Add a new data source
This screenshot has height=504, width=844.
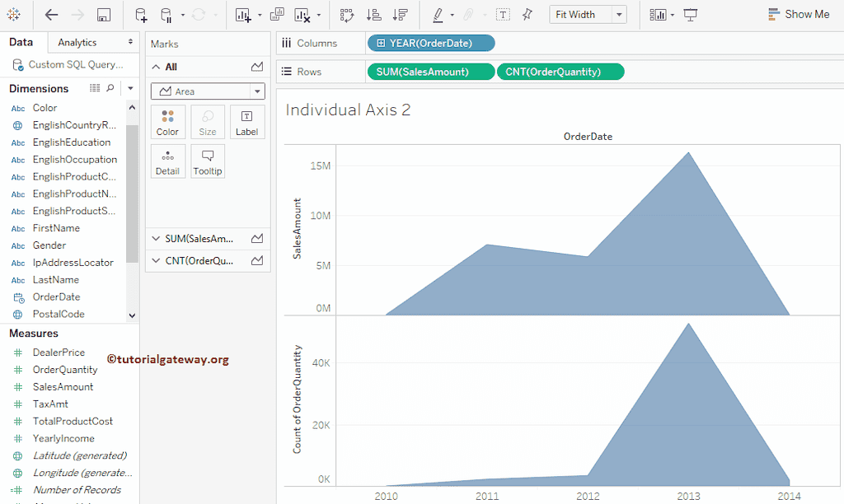pos(140,14)
